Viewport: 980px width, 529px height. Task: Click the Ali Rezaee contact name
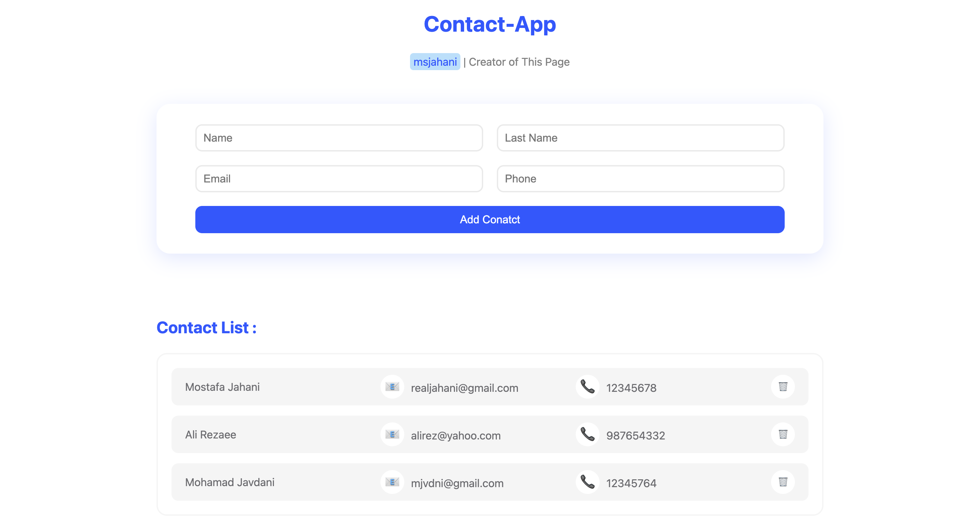pyautogui.click(x=210, y=435)
